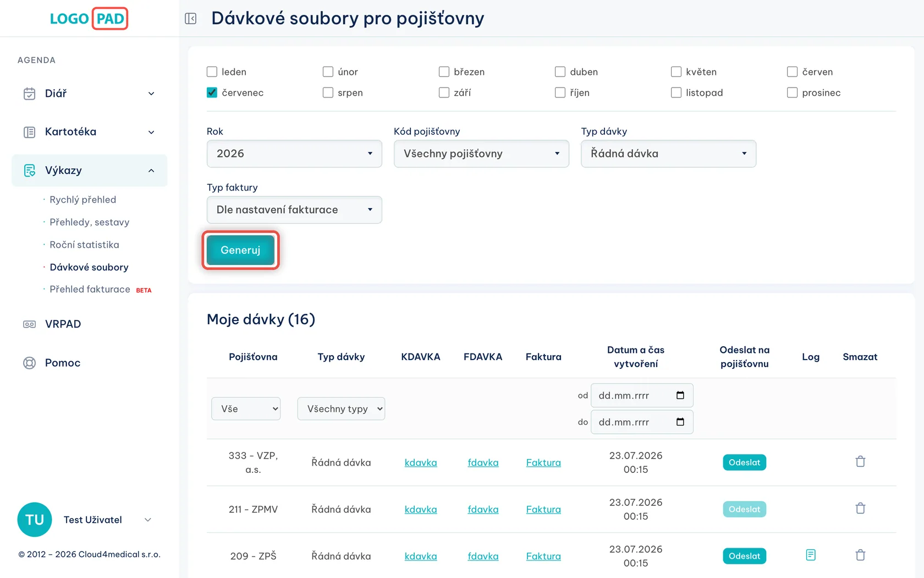Image resolution: width=924 pixels, height=578 pixels.
Task: Open Faktura link for 333 - VZP
Action: click(543, 462)
